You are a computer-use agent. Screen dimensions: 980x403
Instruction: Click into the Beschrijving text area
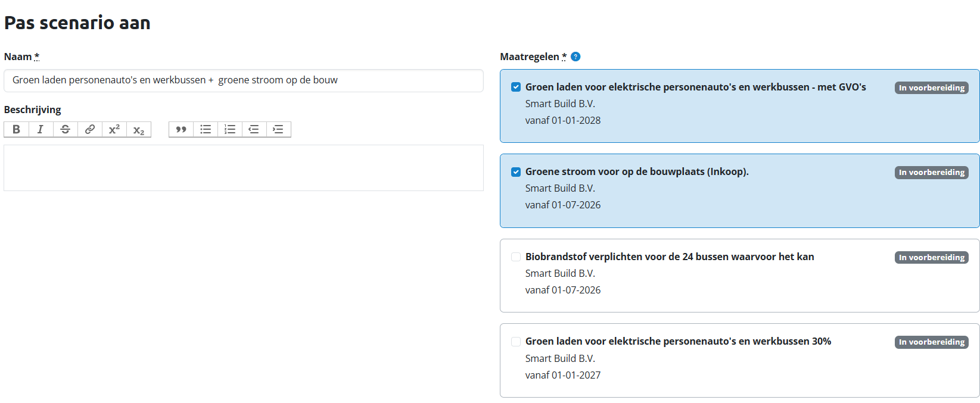pos(243,167)
